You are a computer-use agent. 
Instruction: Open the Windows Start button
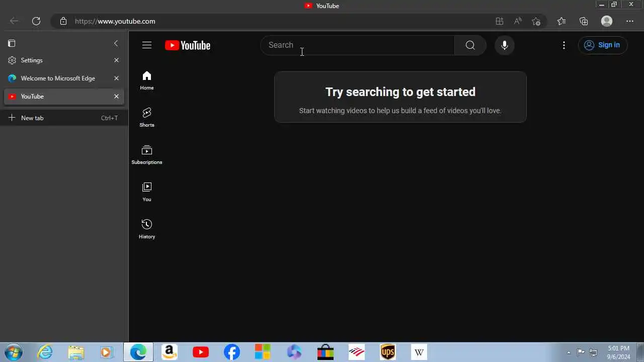(x=14, y=352)
